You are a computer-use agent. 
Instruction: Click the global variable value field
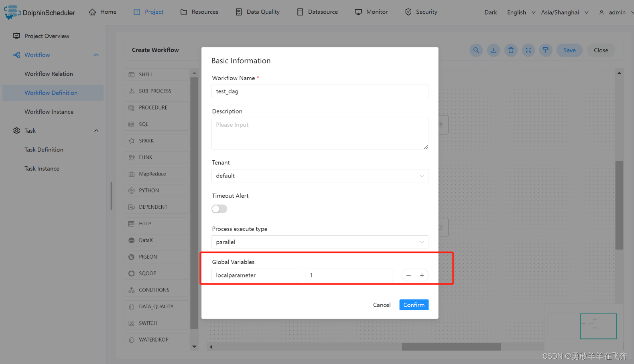tap(349, 275)
